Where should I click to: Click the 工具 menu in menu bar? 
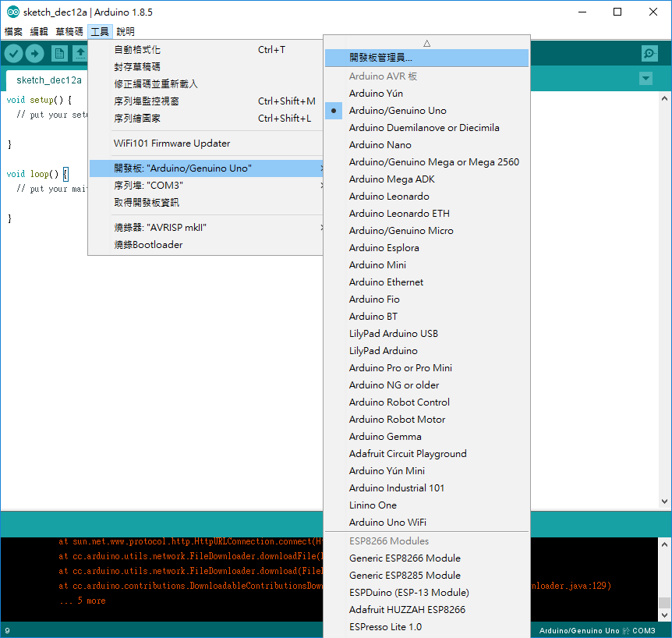(x=100, y=31)
